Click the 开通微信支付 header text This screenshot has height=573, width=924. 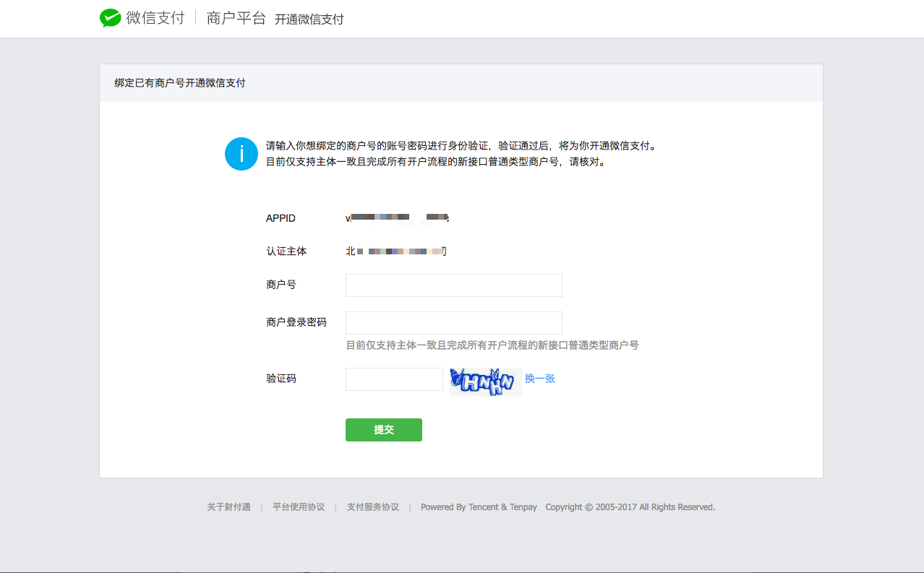tap(309, 20)
